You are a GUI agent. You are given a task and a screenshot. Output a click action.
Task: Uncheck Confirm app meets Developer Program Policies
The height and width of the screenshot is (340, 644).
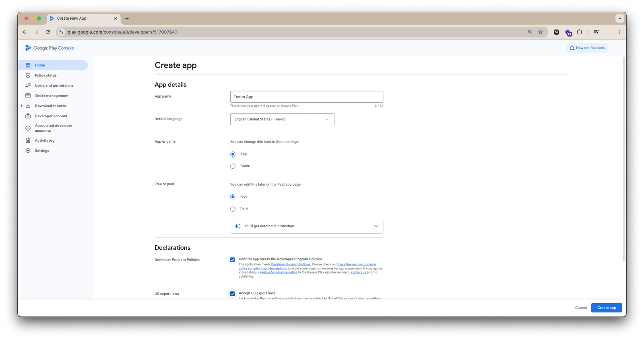coord(233,260)
